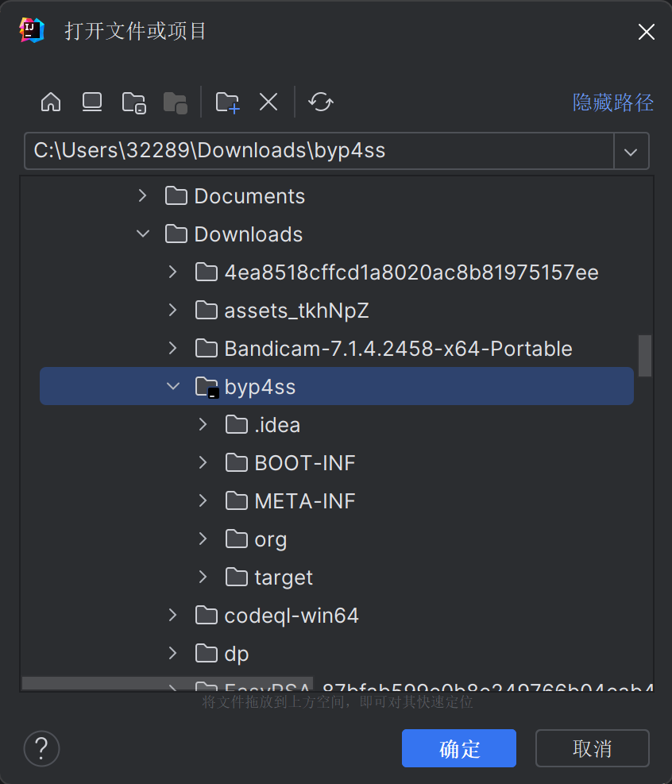The height and width of the screenshot is (784, 672).
Task: Click the help question mark icon
Action: coord(41,748)
